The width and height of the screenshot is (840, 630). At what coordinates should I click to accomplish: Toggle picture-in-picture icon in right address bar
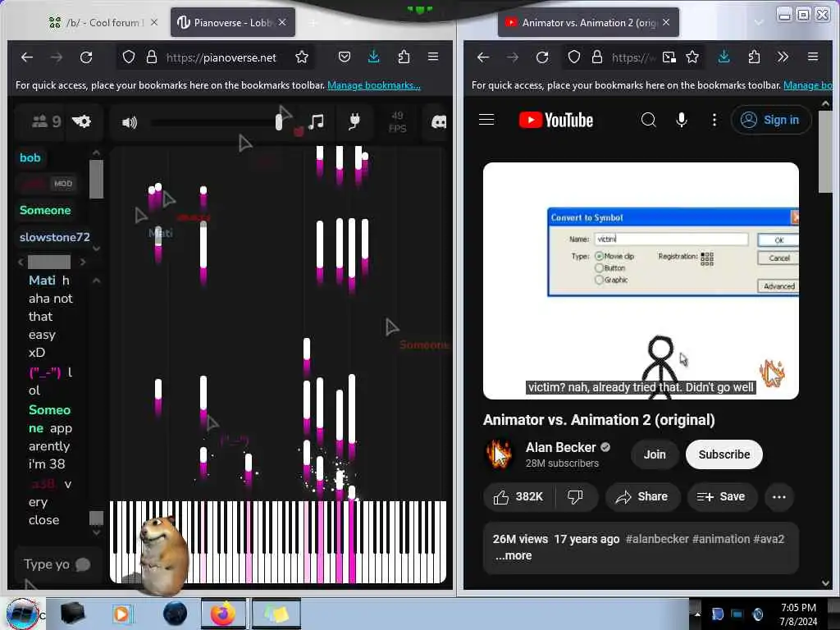(669, 57)
